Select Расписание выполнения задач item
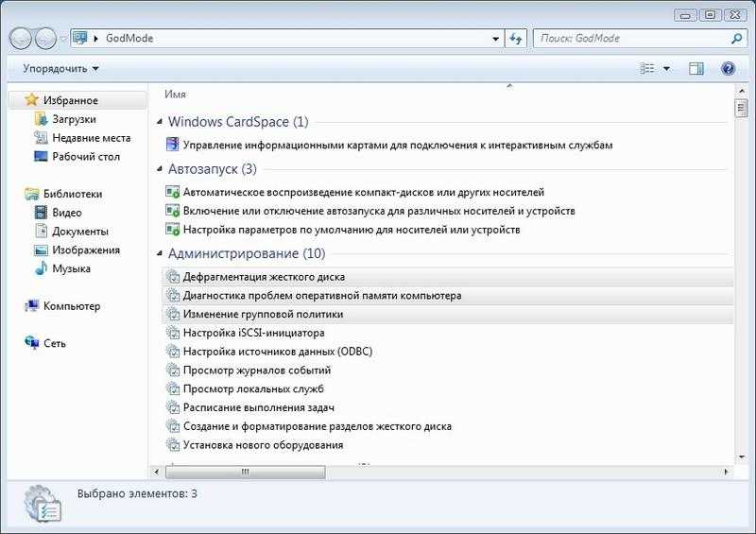This screenshot has width=756, height=534. pyautogui.click(x=249, y=407)
